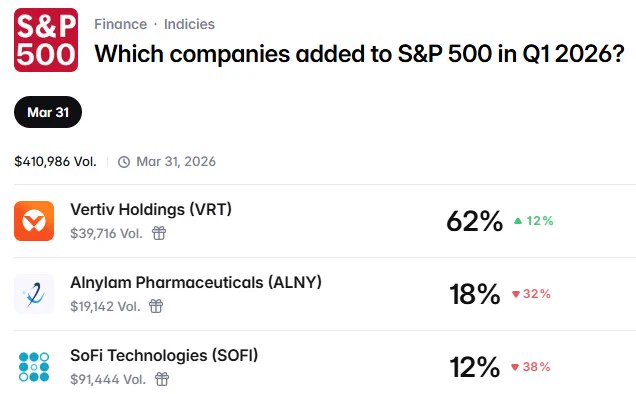Click the 62% probability for Vertiv
Screen dimensions: 636x394
pos(475,221)
